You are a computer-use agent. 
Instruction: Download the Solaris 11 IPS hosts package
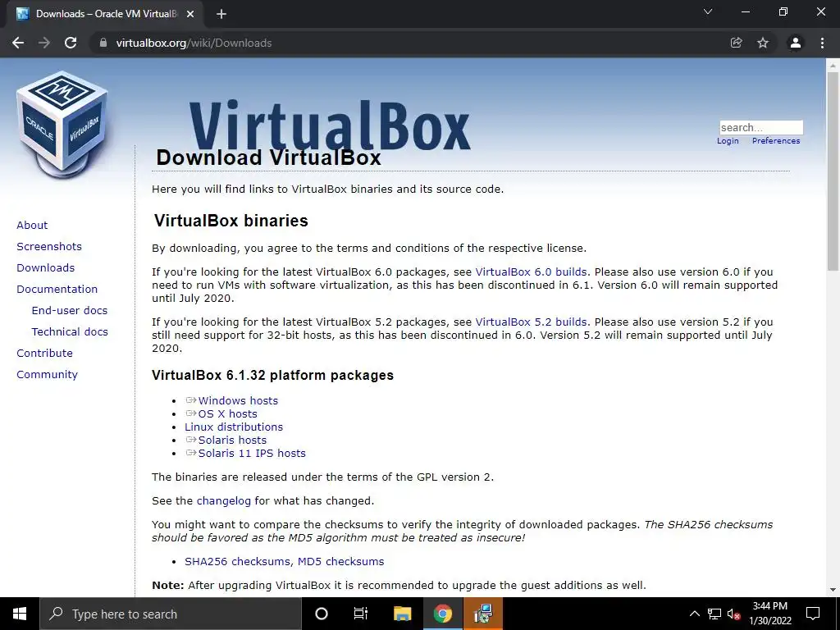(252, 453)
